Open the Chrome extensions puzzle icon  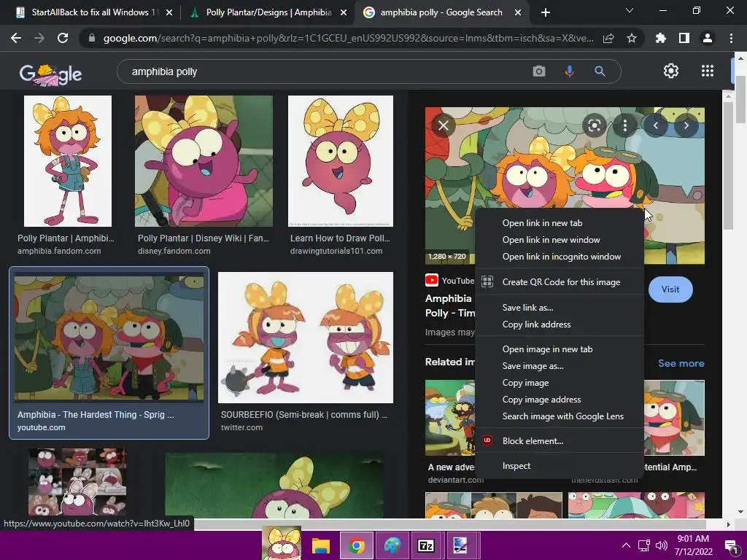(661, 39)
